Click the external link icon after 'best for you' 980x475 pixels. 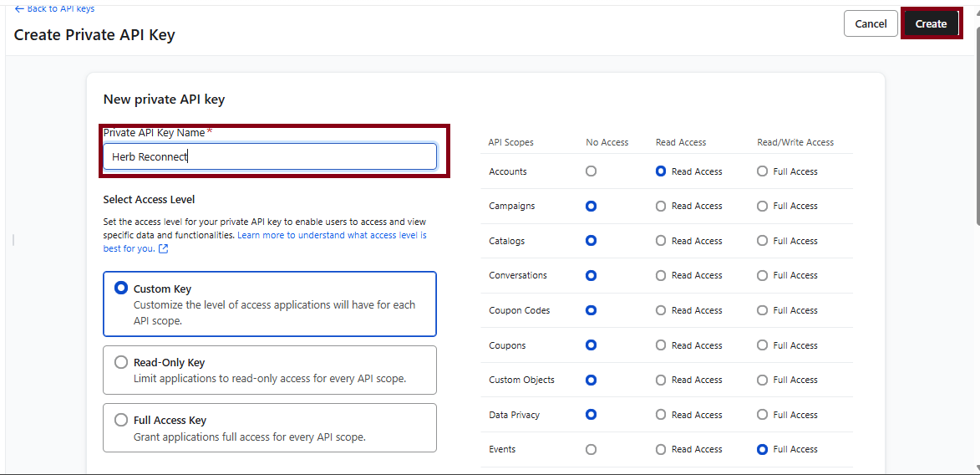[x=164, y=249]
